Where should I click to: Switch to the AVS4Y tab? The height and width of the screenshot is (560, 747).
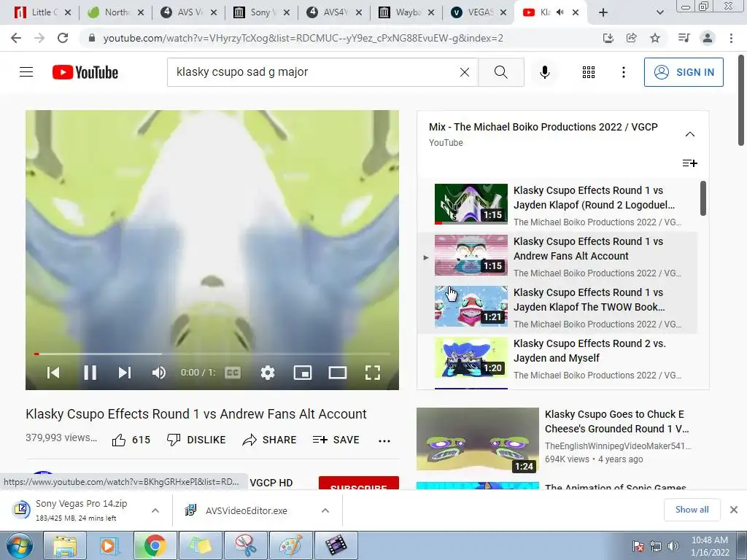[x=334, y=12]
